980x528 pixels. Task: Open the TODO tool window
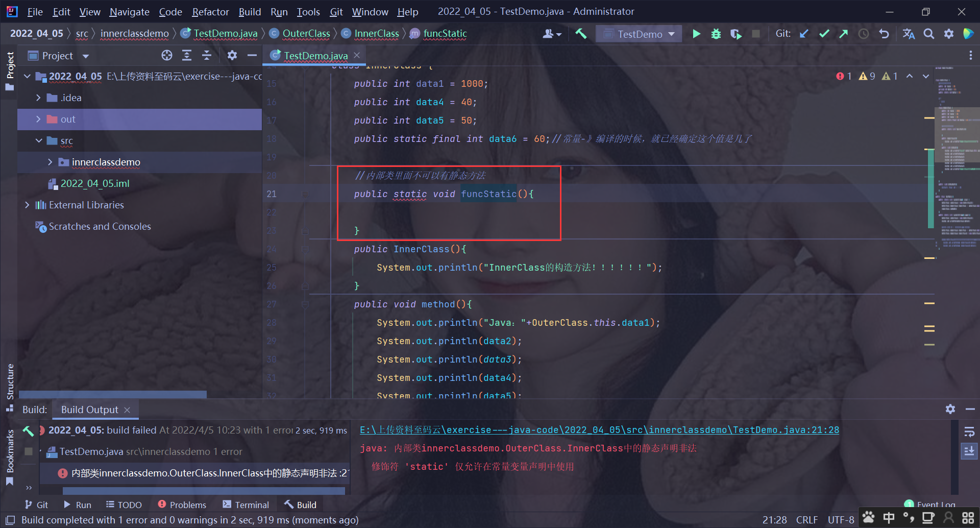pyautogui.click(x=124, y=505)
